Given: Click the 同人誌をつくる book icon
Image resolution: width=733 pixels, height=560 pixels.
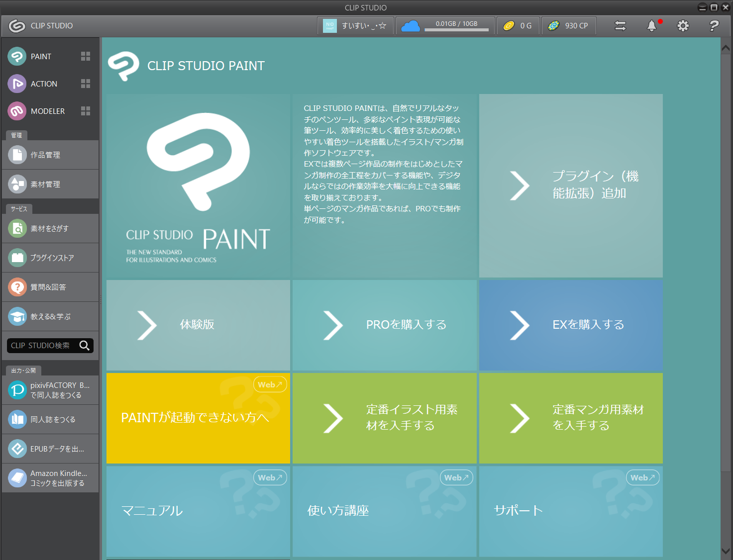Looking at the screenshot, I should coord(17,419).
